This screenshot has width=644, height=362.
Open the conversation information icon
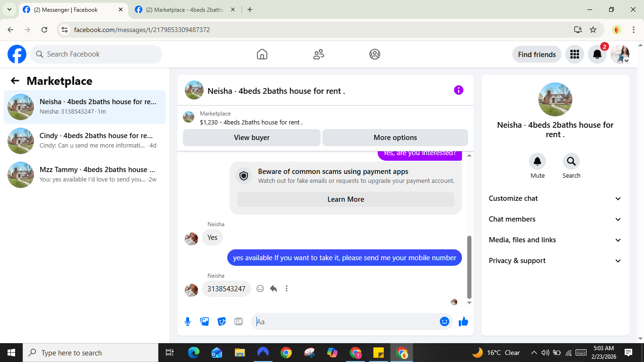pos(459,90)
